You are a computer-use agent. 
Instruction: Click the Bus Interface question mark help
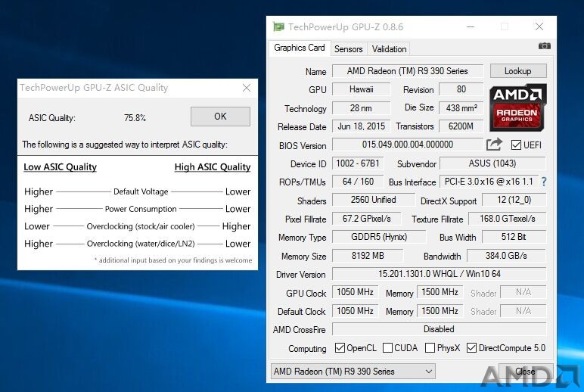[x=544, y=182]
